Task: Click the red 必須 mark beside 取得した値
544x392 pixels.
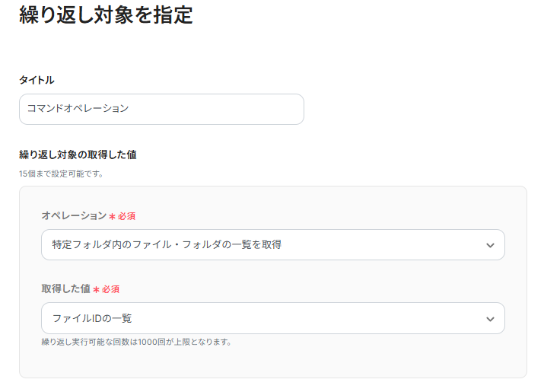Action: point(110,290)
